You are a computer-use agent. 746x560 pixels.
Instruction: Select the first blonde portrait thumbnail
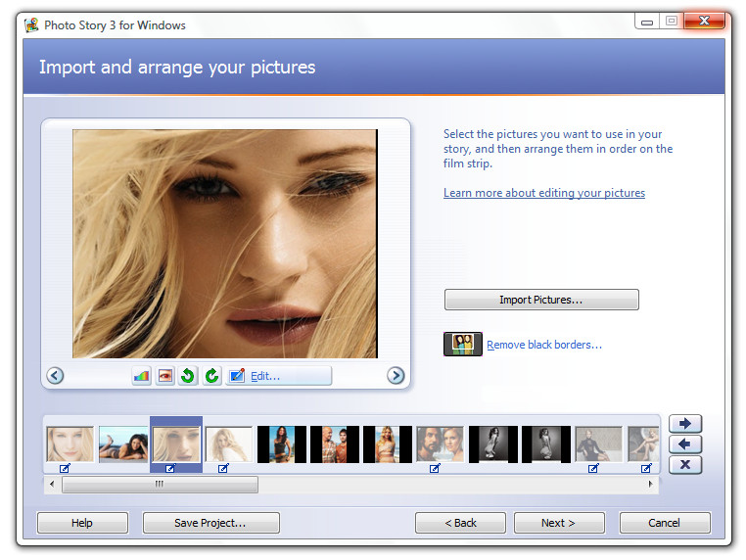click(70, 443)
